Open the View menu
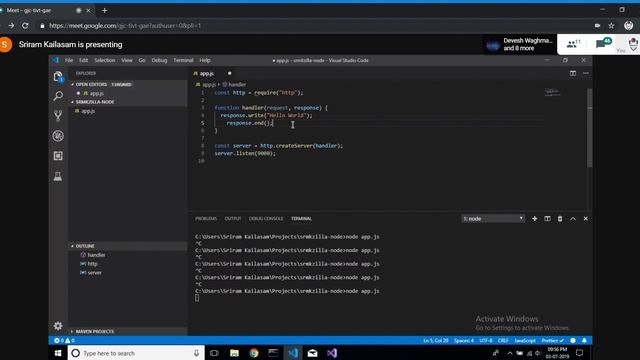The height and width of the screenshot is (360, 640). tap(127, 60)
